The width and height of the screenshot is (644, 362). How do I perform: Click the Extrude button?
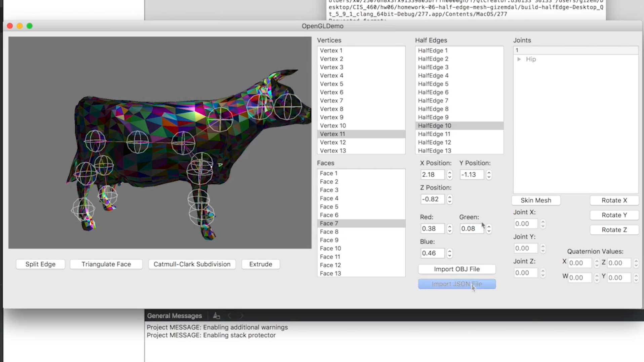[x=260, y=264]
